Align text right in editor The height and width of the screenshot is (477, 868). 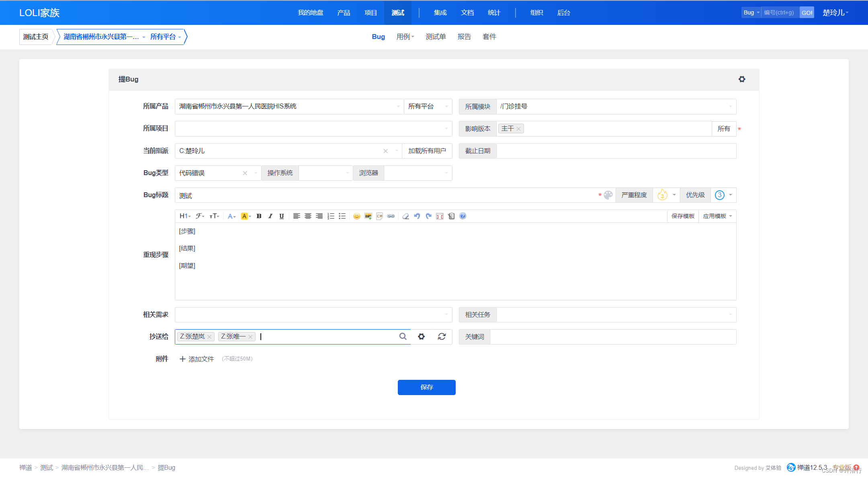319,216
